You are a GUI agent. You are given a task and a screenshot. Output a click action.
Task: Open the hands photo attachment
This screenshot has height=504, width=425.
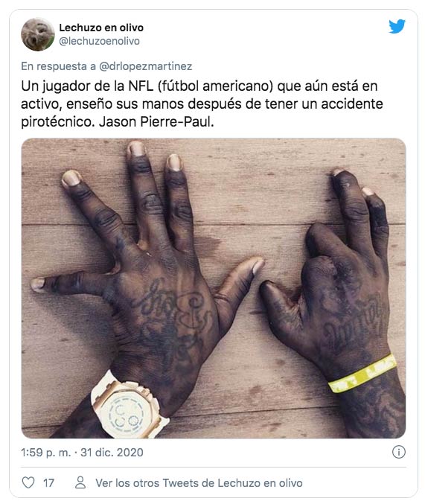tap(214, 288)
